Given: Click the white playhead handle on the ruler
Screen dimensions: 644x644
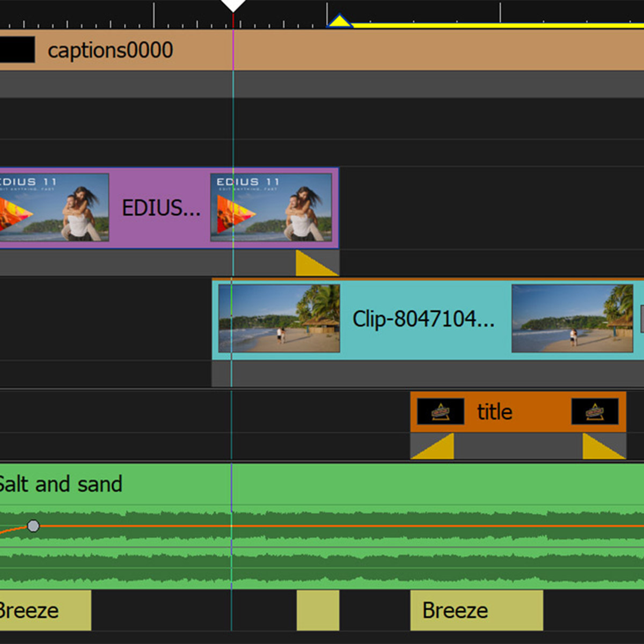Looking at the screenshot, I should [233, 5].
